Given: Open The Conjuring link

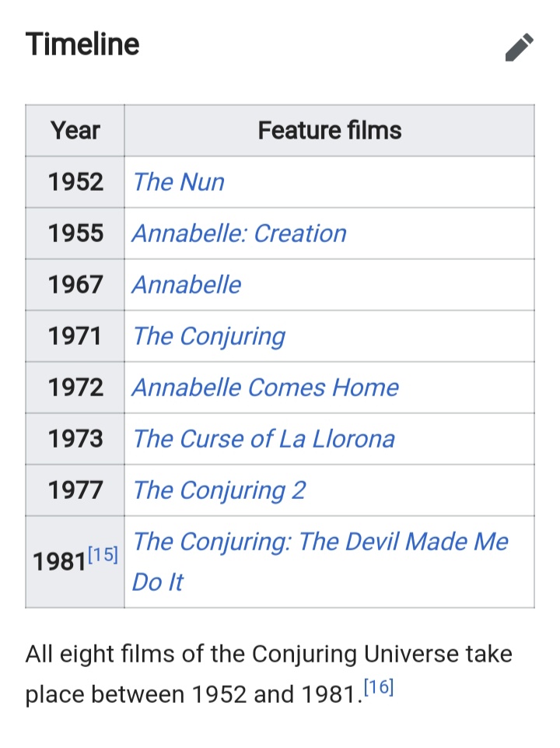Looking at the screenshot, I should point(210,336).
